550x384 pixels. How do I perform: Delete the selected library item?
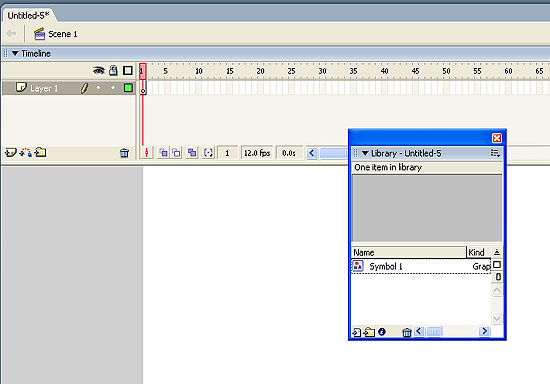[x=407, y=332]
